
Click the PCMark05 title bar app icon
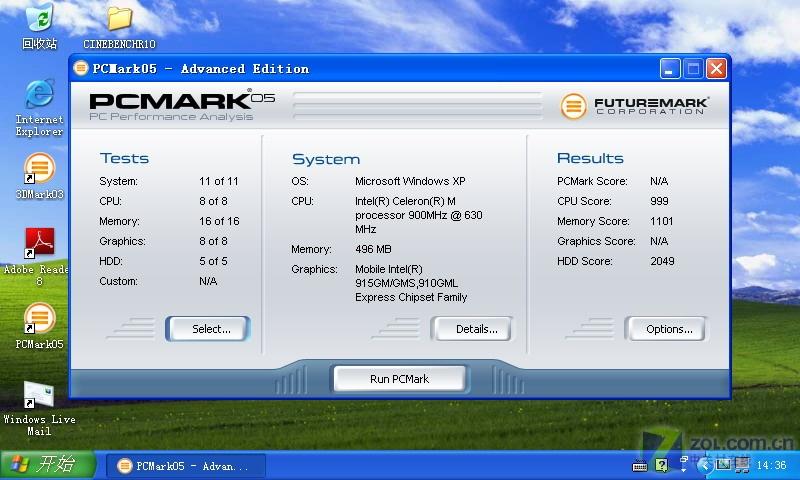click(x=81, y=68)
